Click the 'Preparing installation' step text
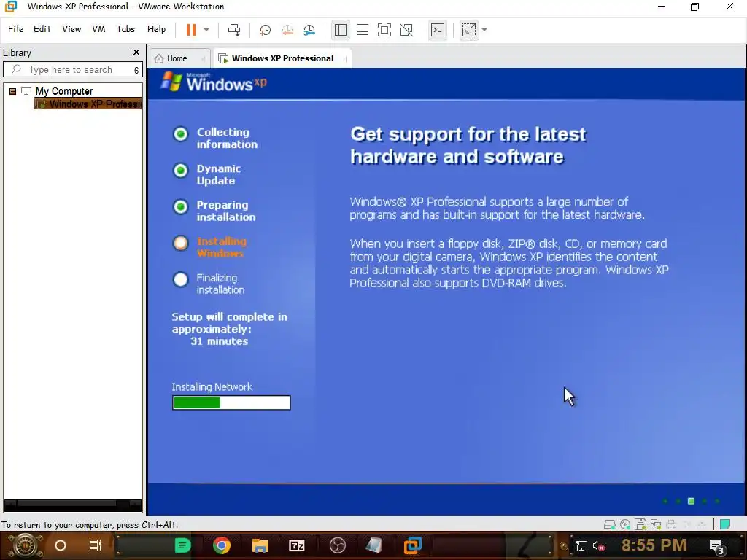Image resolution: width=747 pixels, height=560 pixels. coord(226,211)
